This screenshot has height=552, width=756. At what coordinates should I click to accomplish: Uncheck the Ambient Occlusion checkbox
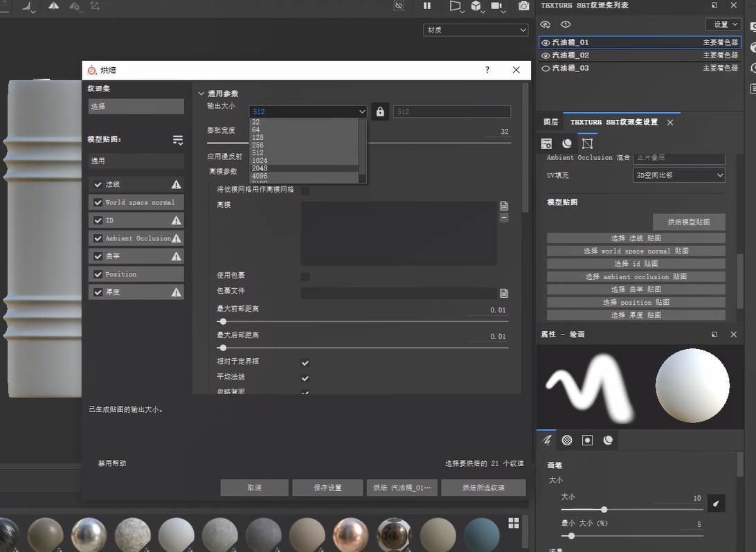[x=98, y=238]
